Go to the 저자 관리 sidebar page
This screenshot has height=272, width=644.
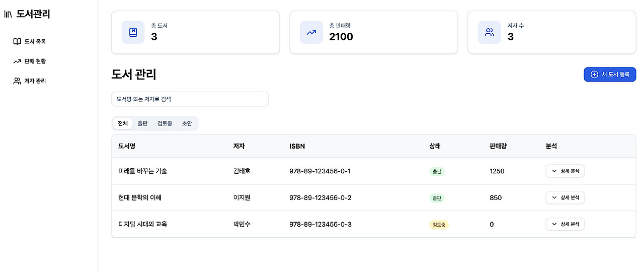point(35,81)
